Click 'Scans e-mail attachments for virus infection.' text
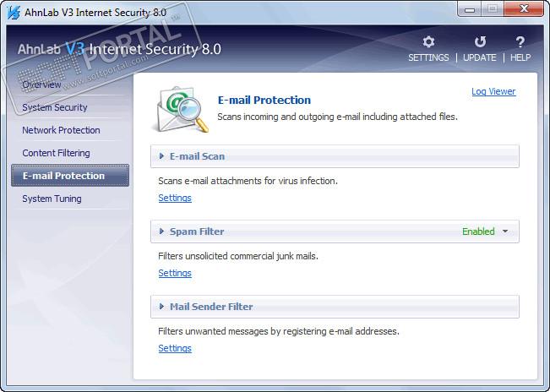Image resolution: width=550 pixels, height=392 pixels. pyautogui.click(x=248, y=181)
